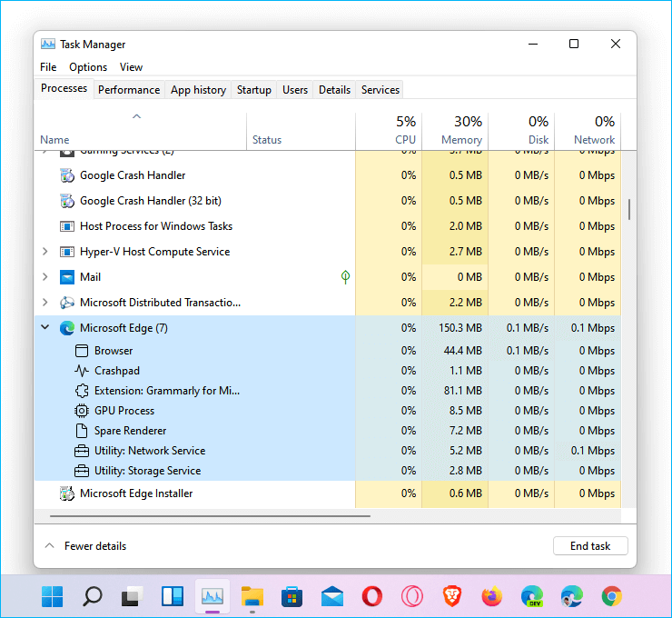Switch to the Startup tab

click(x=254, y=90)
